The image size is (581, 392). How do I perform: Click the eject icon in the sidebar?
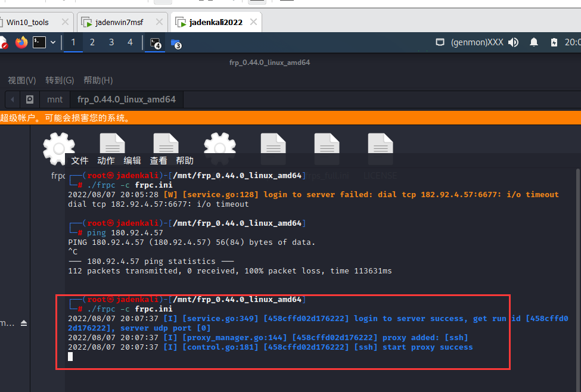pos(24,323)
